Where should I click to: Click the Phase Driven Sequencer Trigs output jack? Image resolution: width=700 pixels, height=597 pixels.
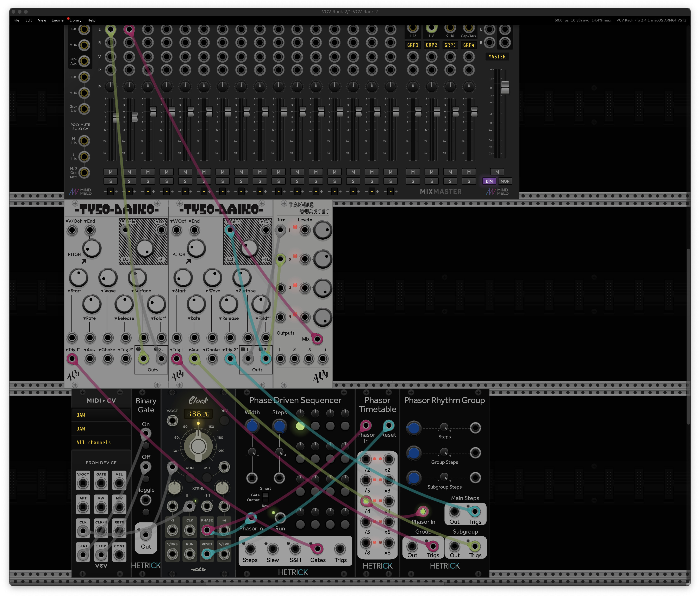(340, 549)
